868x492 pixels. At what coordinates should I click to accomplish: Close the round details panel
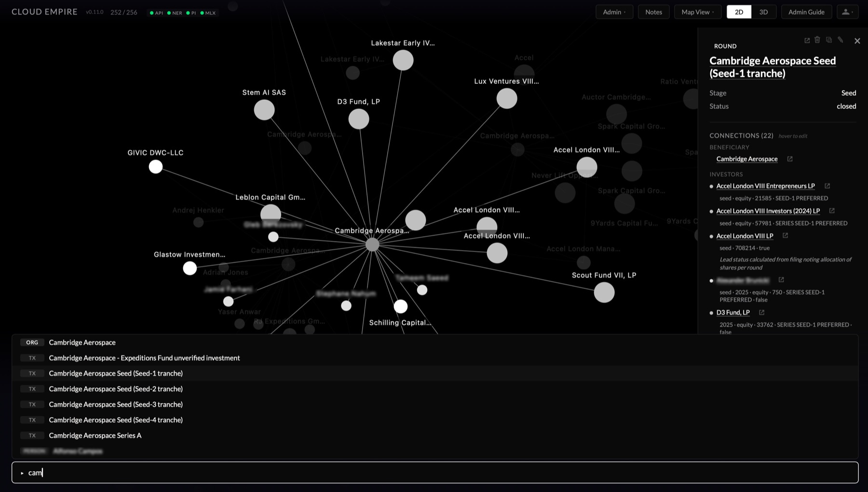pos(857,41)
